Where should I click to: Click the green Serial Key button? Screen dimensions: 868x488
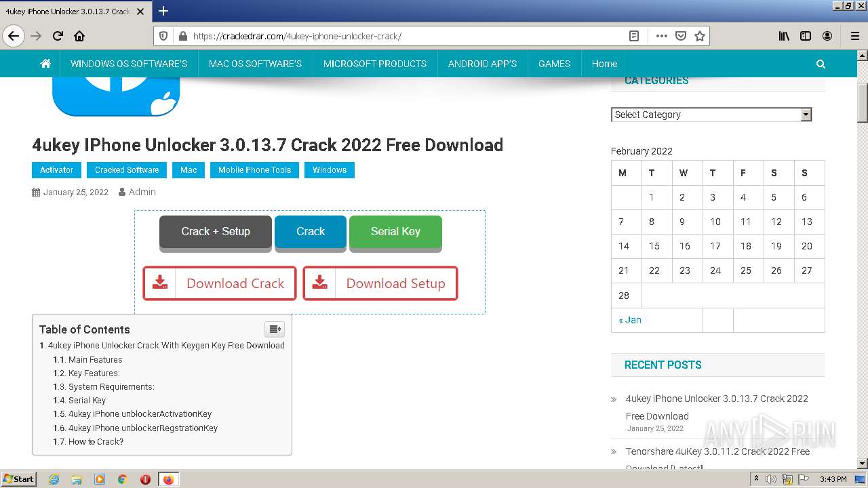click(x=395, y=232)
